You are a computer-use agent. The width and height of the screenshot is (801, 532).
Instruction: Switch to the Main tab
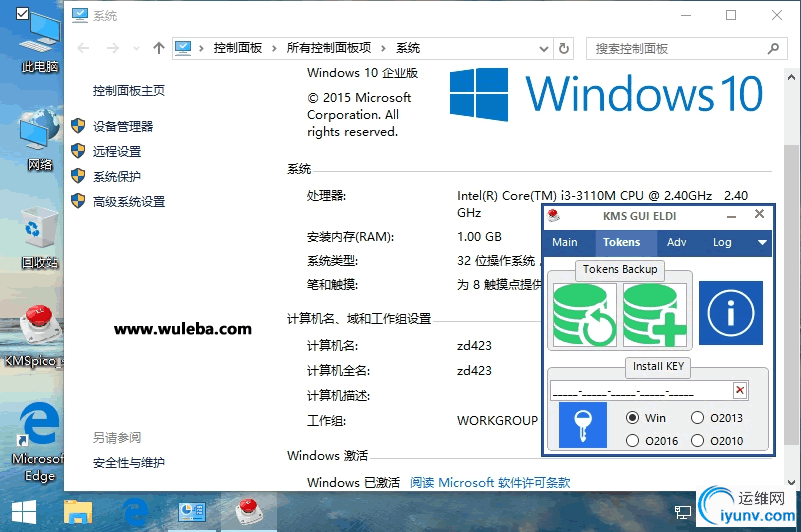[564, 242]
